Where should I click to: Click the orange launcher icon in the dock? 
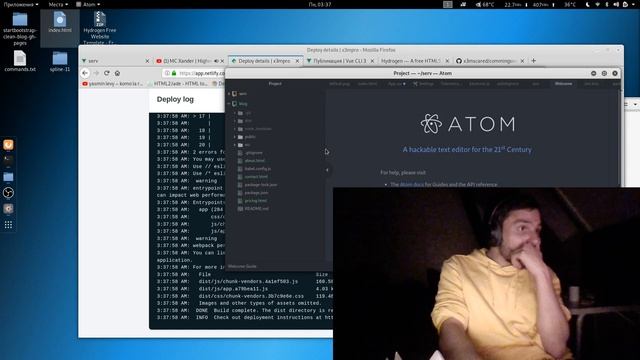click(8, 144)
